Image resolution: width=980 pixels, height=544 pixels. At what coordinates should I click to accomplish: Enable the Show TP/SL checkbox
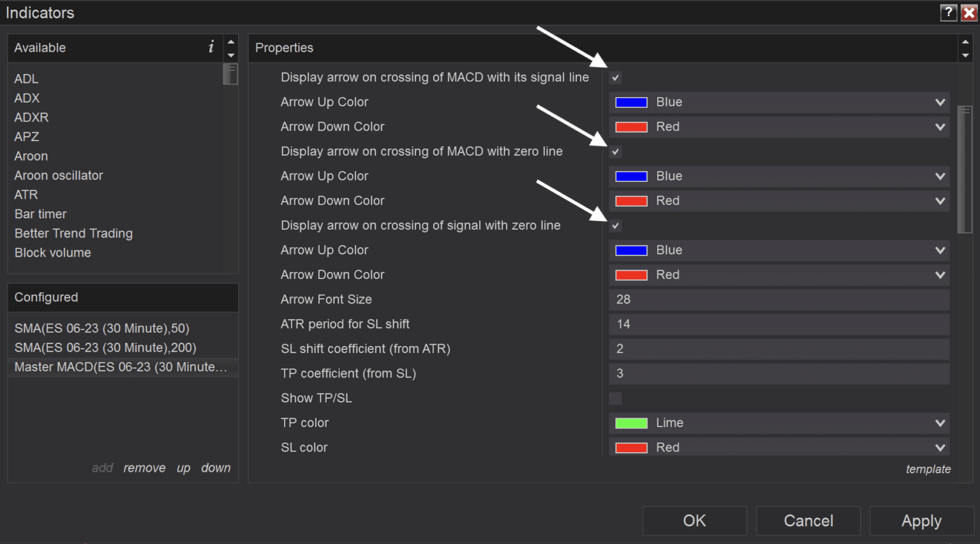(x=615, y=398)
